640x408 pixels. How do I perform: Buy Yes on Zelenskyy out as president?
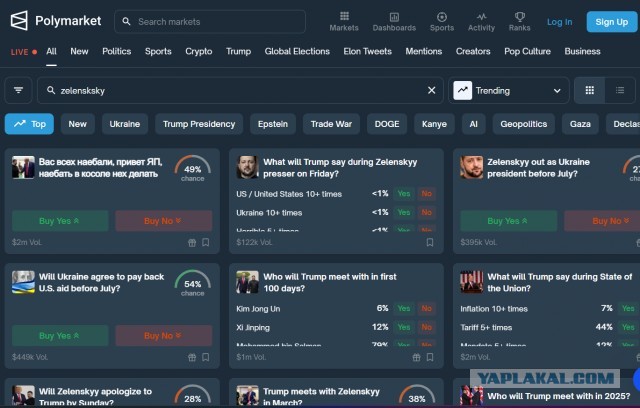point(509,221)
